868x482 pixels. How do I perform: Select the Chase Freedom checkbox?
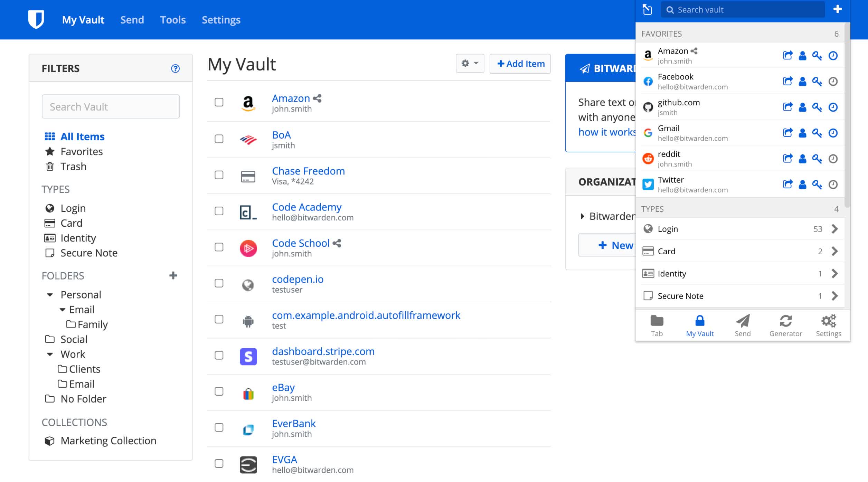pos(219,175)
